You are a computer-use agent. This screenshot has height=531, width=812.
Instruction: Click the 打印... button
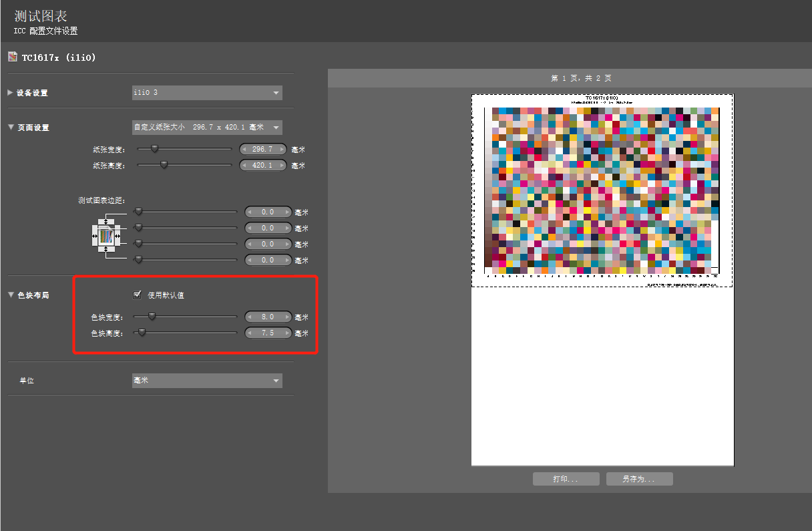[566, 479]
